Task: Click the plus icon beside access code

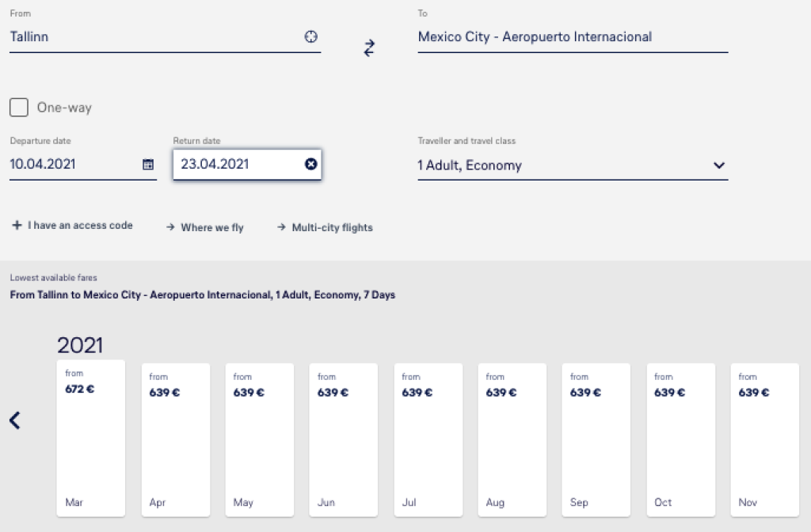Action: [17, 226]
